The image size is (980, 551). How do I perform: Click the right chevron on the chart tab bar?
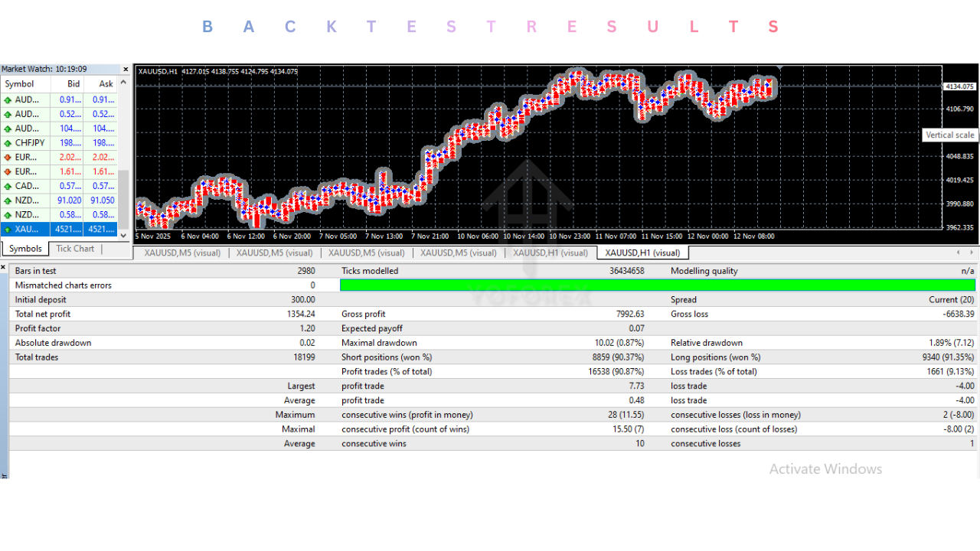970,252
